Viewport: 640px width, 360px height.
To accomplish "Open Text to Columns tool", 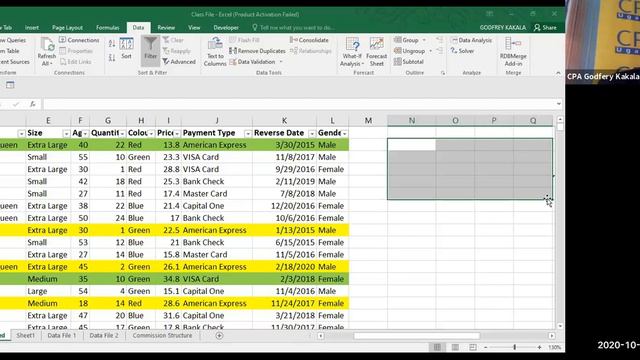I will [215, 52].
